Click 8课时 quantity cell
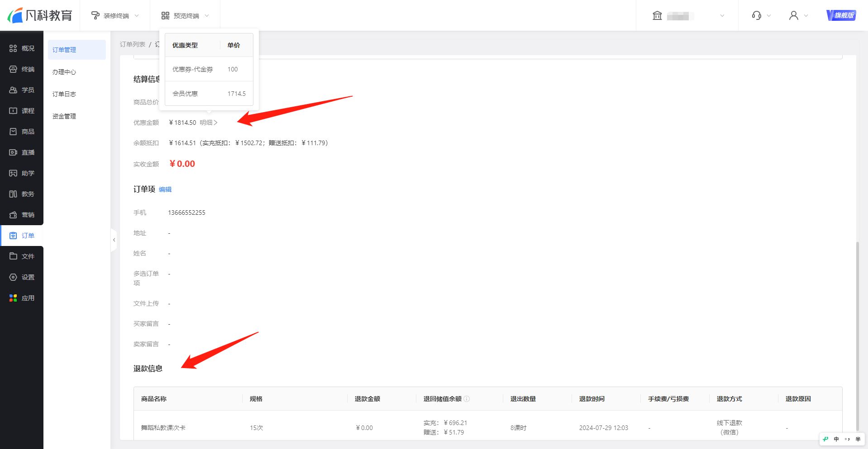This screenshot has width=868, height=449. pyautogui.click(x=519, y=428)
